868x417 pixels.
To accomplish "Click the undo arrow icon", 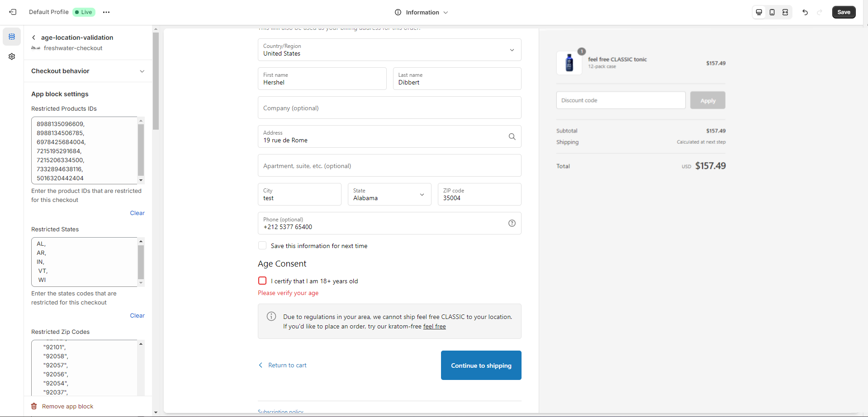I will coord(805,12).
